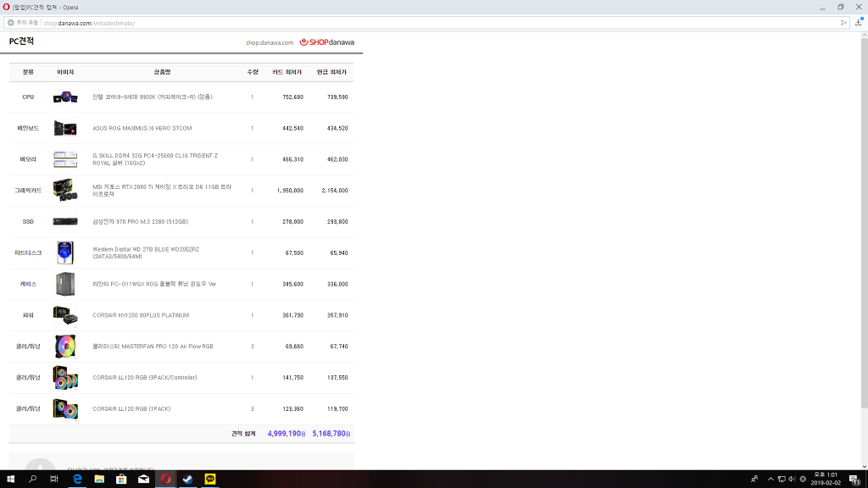Click the page scrollbar up arrow
868x488 pixels.
[864, 36]
